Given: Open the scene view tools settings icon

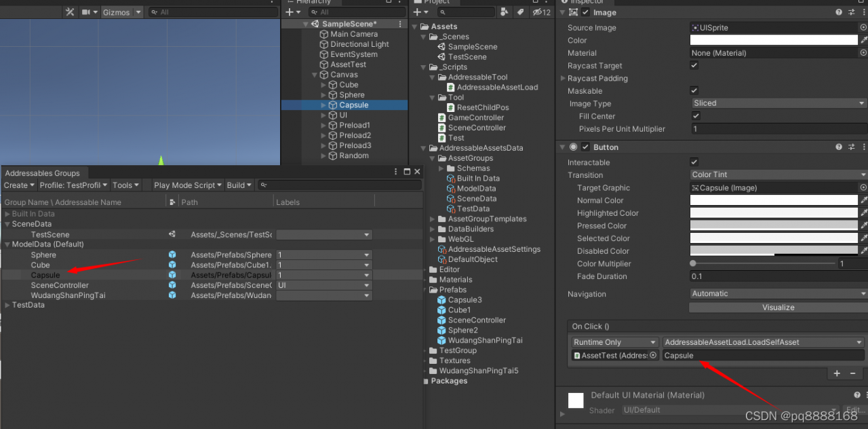Looking at the screenshot, I should pos(70,12).
